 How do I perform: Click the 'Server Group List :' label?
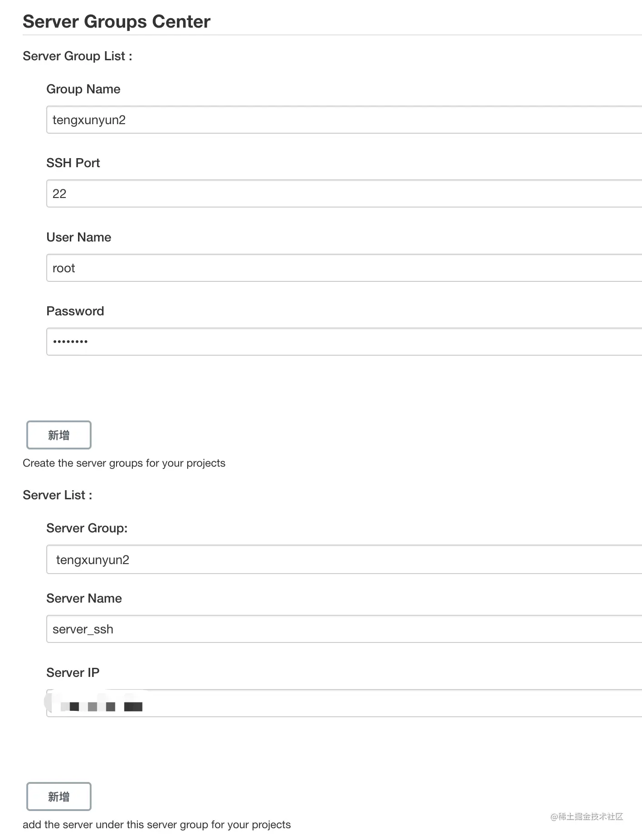(x=78, y=56)
